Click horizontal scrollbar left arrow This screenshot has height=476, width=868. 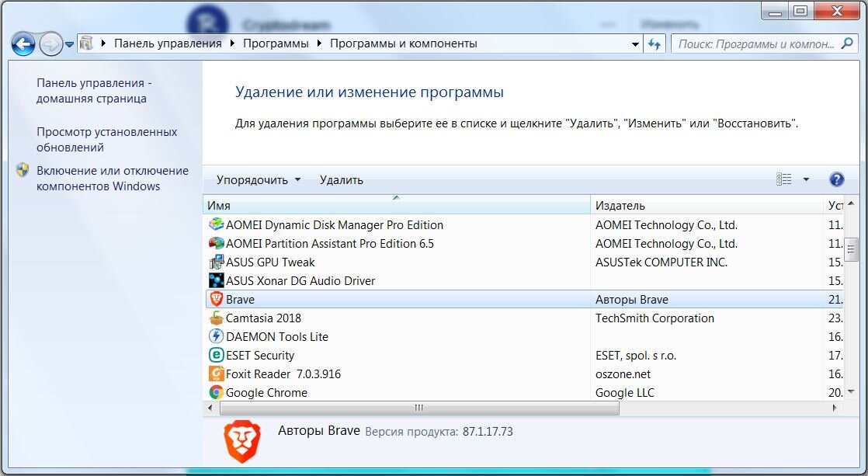click(x=210, y=408)
